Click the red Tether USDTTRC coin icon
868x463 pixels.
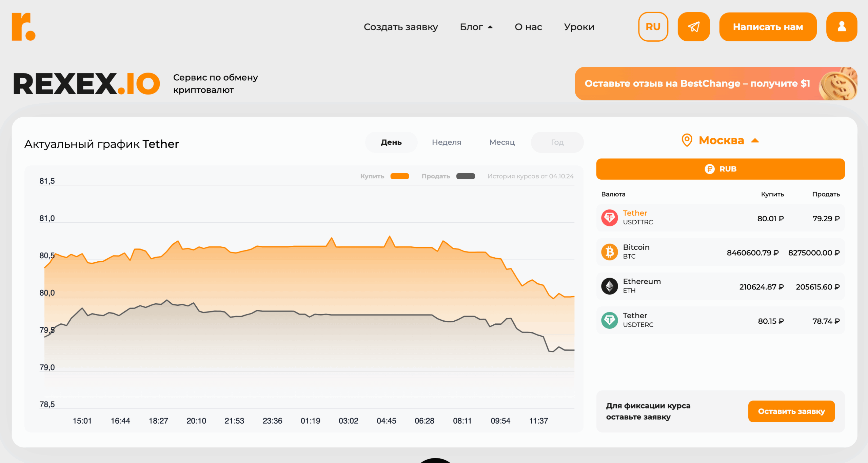609,218
